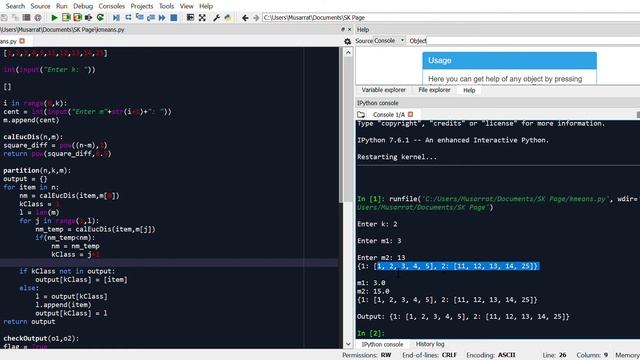
Task: Open the PYTHONPATH manager icon
Action: click(x=228, y=18)
